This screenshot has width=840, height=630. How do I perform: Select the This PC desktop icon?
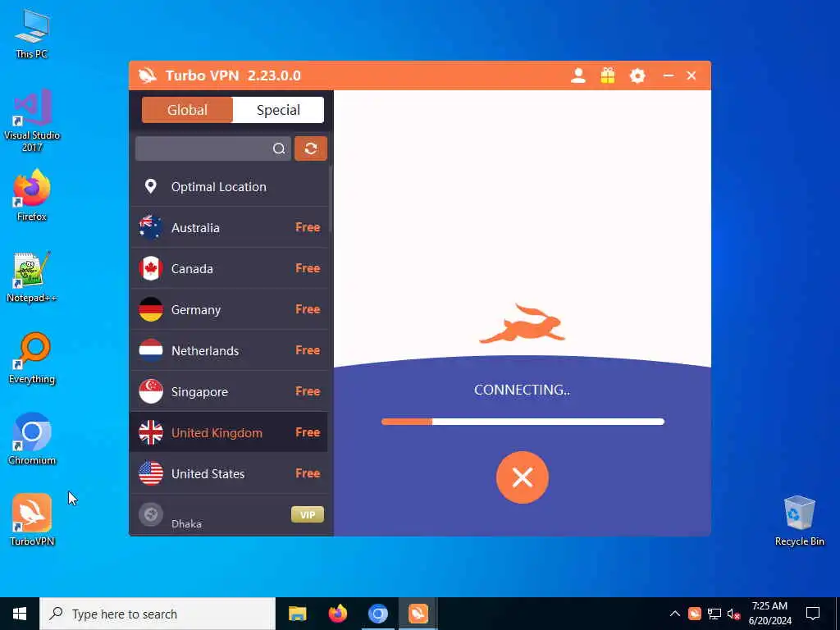[x=32, y=33]
